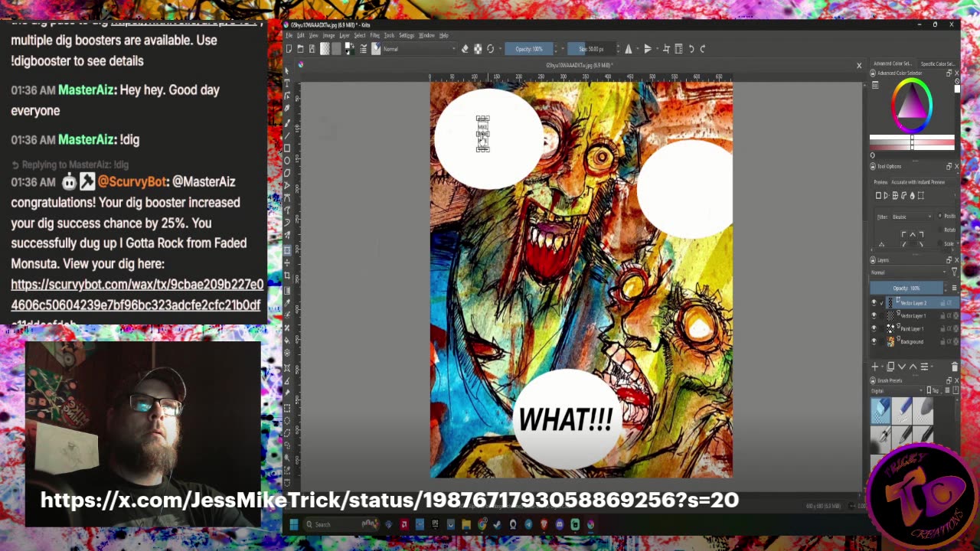This screenshot has width=980, height=551.
Task: Click the foreground/background color selector icon
Action: 349,49
